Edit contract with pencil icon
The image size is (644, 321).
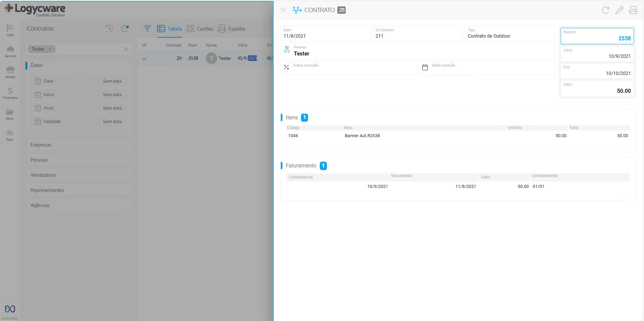619,10
